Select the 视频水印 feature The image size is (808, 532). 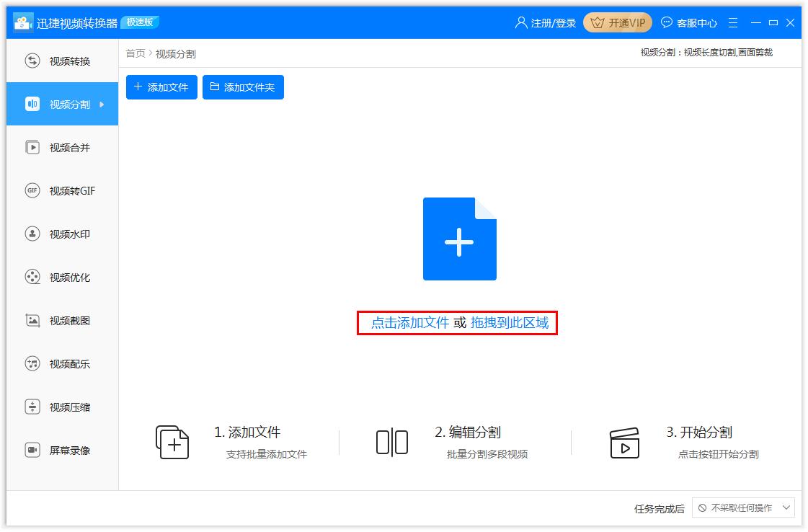click(x=62, y=234)
